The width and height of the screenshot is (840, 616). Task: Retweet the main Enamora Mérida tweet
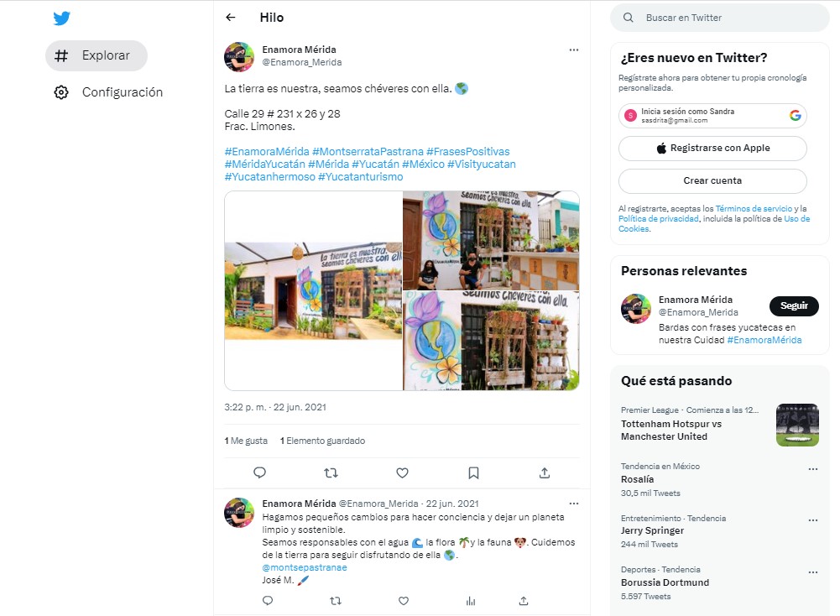331,472
